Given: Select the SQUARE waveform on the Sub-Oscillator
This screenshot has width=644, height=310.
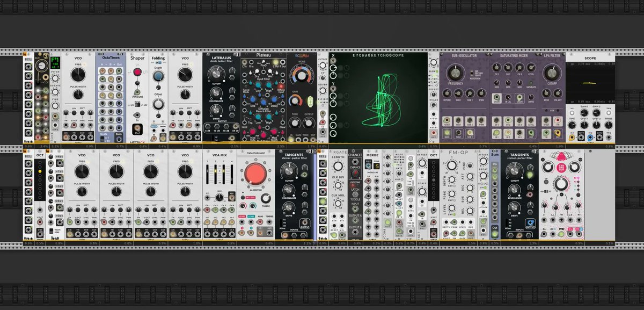Looking at the screenshot, I should (x=471, y=74).
